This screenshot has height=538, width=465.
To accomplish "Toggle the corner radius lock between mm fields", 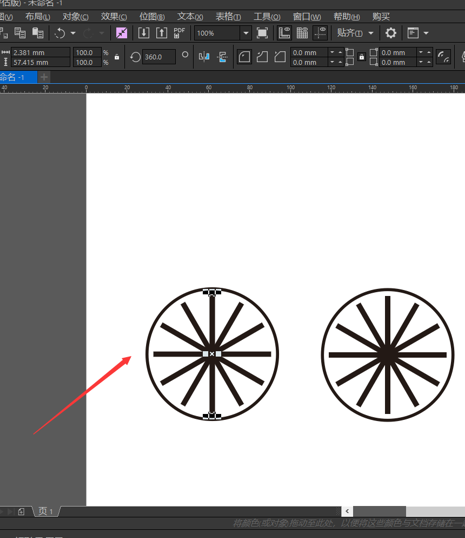I will point(361,57).
